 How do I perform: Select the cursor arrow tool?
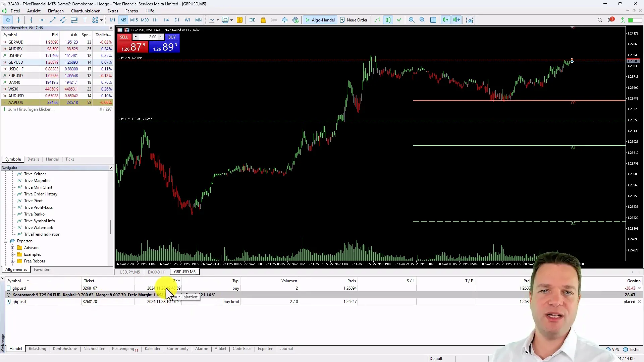[8, 20]
